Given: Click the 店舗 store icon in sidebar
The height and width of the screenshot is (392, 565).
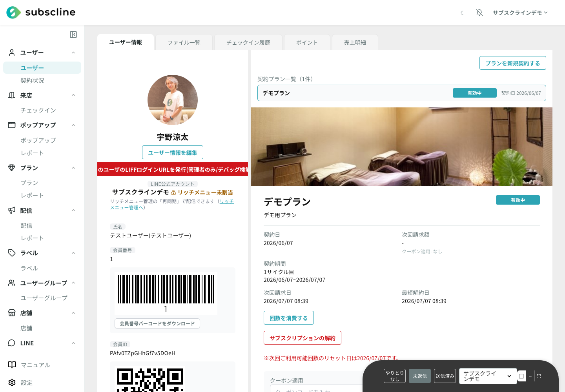Looking at the screenshot, I should tap(12, 313).
